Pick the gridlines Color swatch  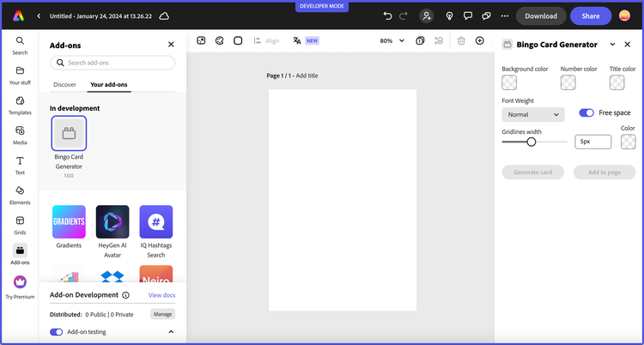pos(628,142)
